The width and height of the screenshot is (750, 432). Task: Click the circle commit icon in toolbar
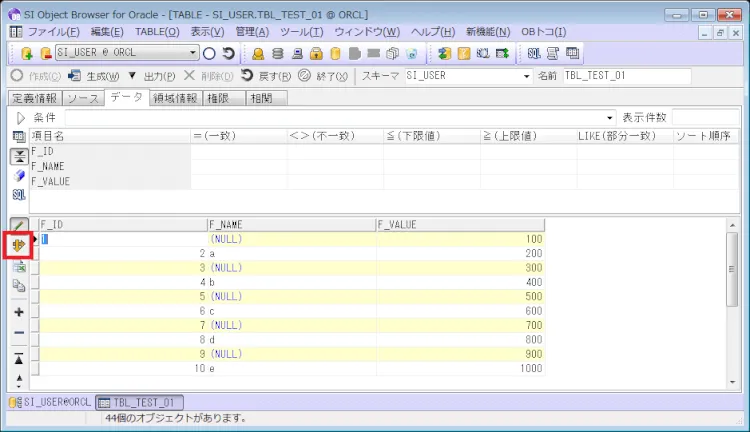click(x=209, y=53)
